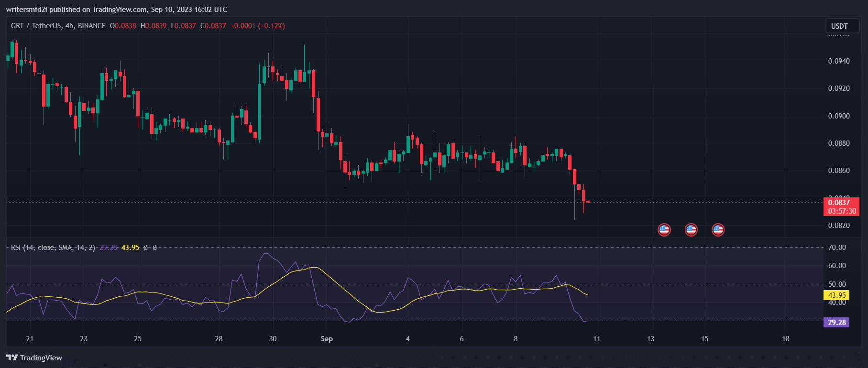This screenshot has width=868, height=368.
Task: Open the RSI indicator legend label
Action: click(53, 248)
